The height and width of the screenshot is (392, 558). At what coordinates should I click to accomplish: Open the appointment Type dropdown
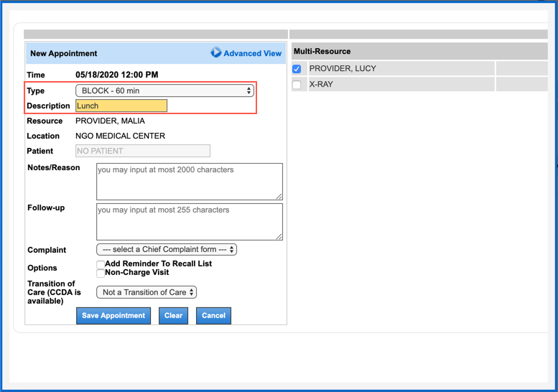point(164,91)
